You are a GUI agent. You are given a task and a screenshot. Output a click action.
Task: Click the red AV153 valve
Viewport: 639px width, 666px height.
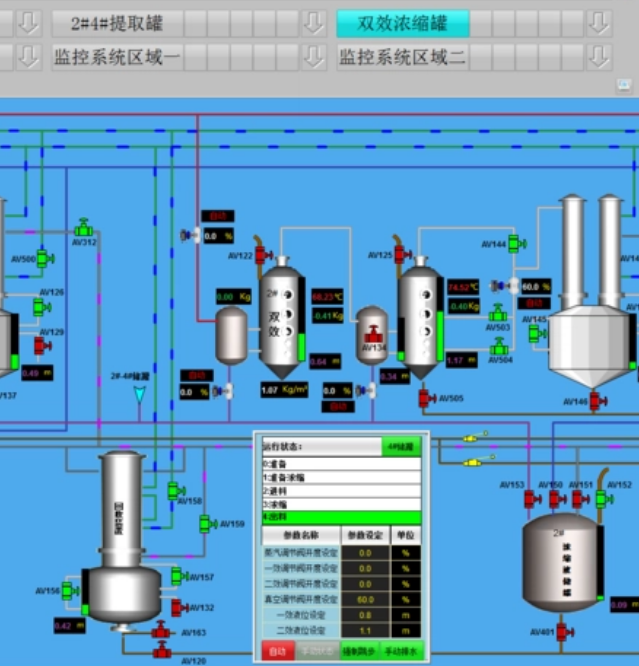pos(532,499)
